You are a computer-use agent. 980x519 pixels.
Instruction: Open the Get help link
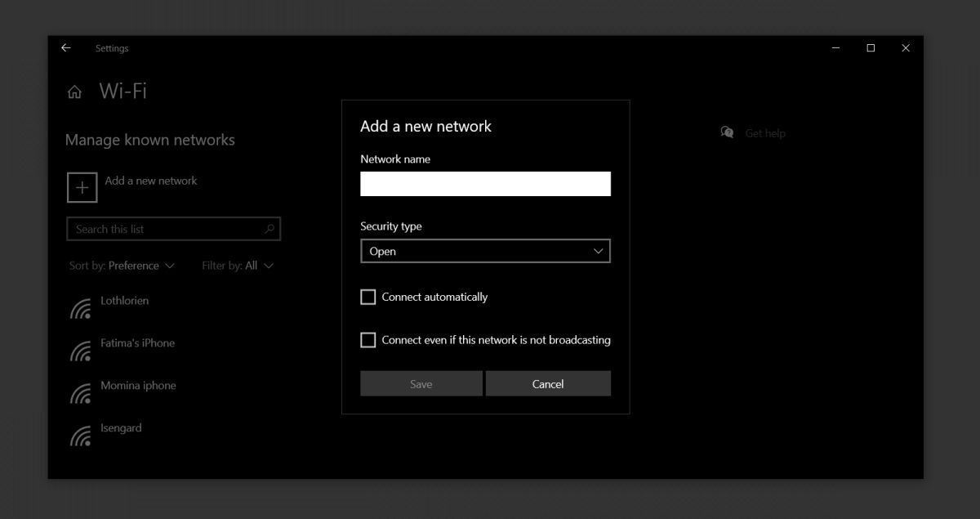pos(765,133)
